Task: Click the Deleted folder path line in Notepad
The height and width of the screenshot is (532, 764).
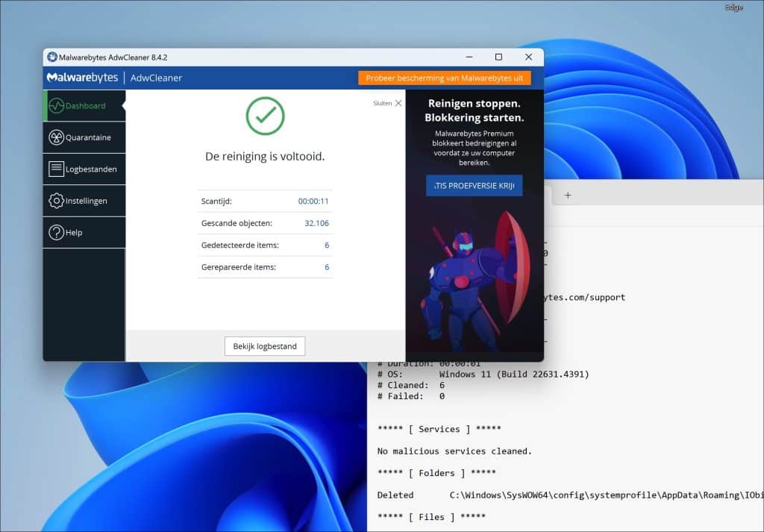Action: coord(570,495)
